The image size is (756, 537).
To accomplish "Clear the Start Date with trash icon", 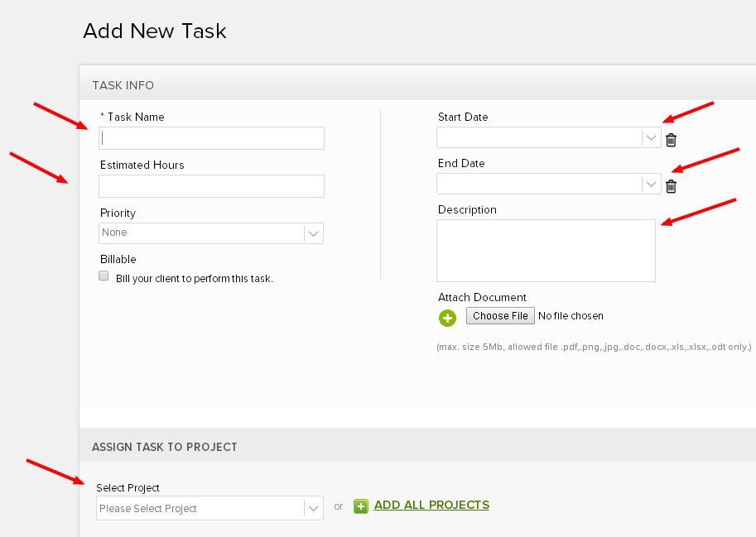I will tap(671, 140).
